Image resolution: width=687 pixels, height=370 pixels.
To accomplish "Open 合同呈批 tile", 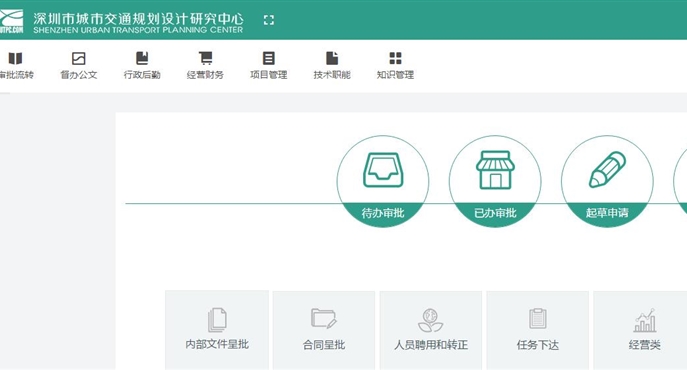I will (324, 330).
